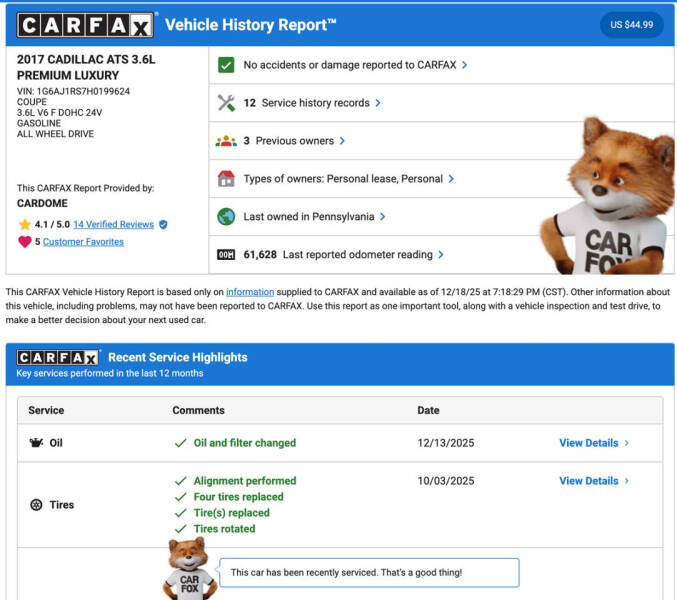Click the house owner-type icon
Image resolution: width=677 pixels, height=600 pixels.
click(x=226, y=179)
